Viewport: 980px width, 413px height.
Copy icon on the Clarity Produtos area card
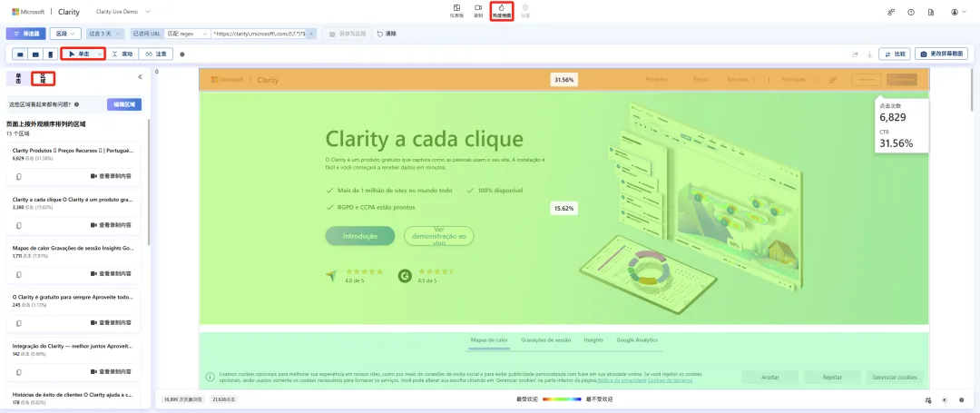click(x=19, y=176)
